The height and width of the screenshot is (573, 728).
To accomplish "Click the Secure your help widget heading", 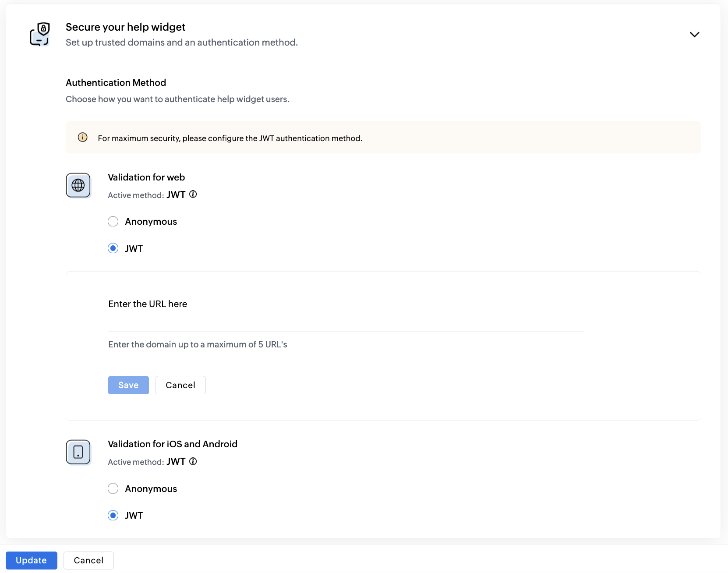I will 125,27.
